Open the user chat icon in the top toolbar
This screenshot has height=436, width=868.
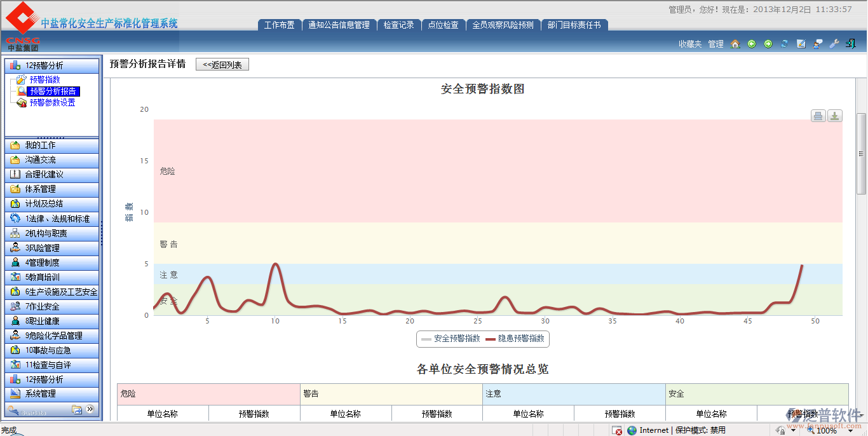pyautogui.click(x=818, y=44)
